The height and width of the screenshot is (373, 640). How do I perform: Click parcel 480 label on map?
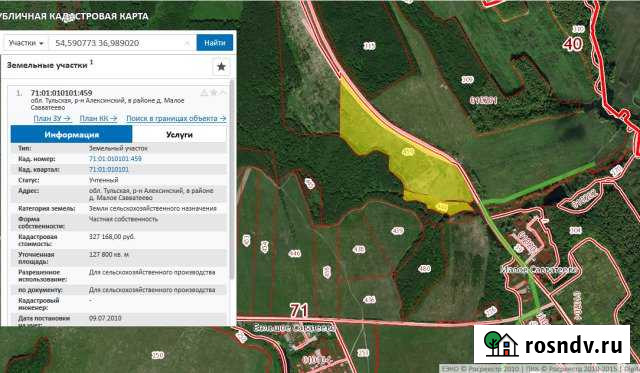pos(424,269)
